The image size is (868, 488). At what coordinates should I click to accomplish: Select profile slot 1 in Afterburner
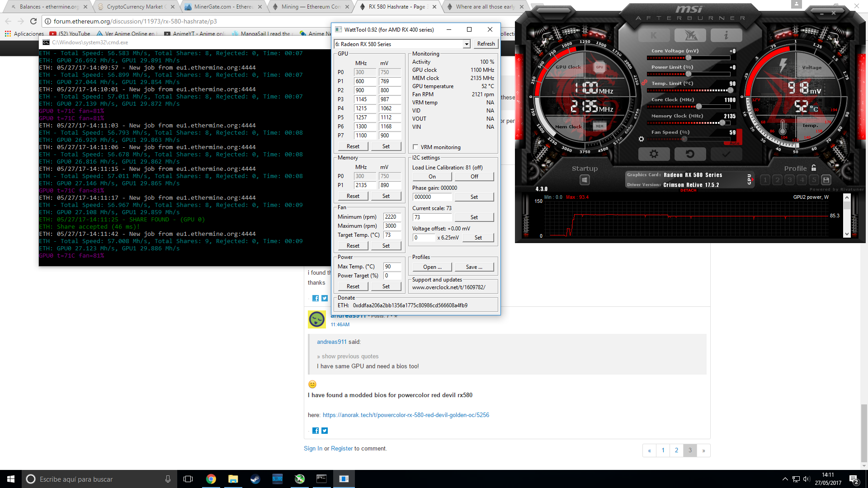[x=765, y=180]
